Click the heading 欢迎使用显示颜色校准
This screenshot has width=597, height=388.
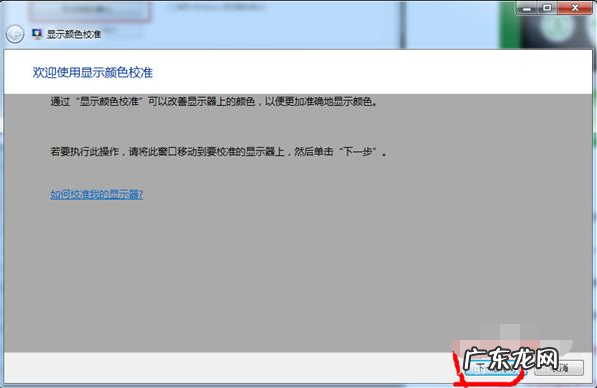(93, 72)
